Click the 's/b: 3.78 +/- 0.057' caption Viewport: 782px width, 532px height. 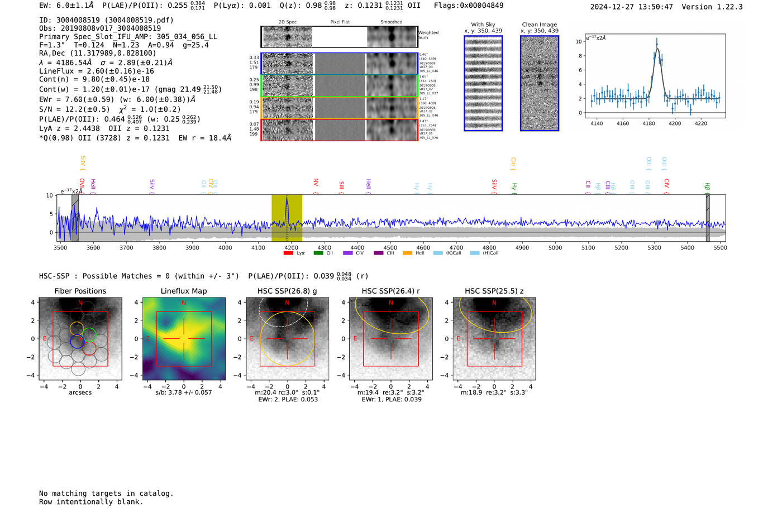point(184,392)
